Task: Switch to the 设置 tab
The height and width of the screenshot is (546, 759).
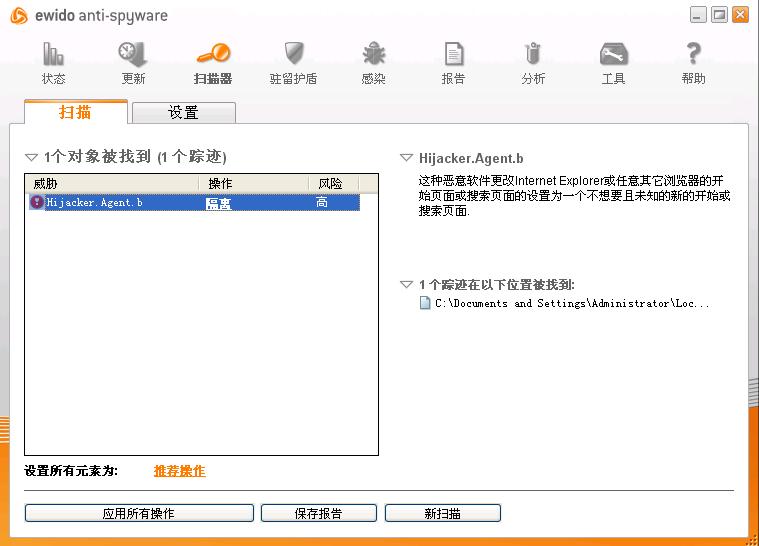Action: coord(183,113)
